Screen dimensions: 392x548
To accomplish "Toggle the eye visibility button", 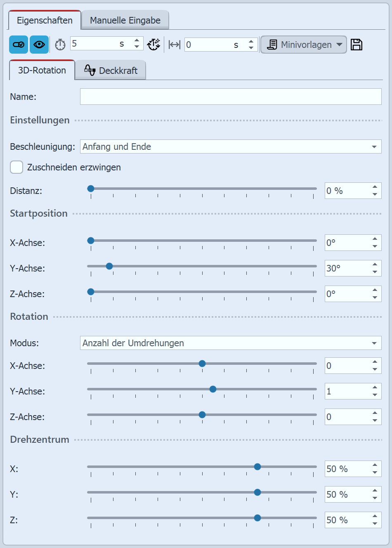I will click(39, 45).
